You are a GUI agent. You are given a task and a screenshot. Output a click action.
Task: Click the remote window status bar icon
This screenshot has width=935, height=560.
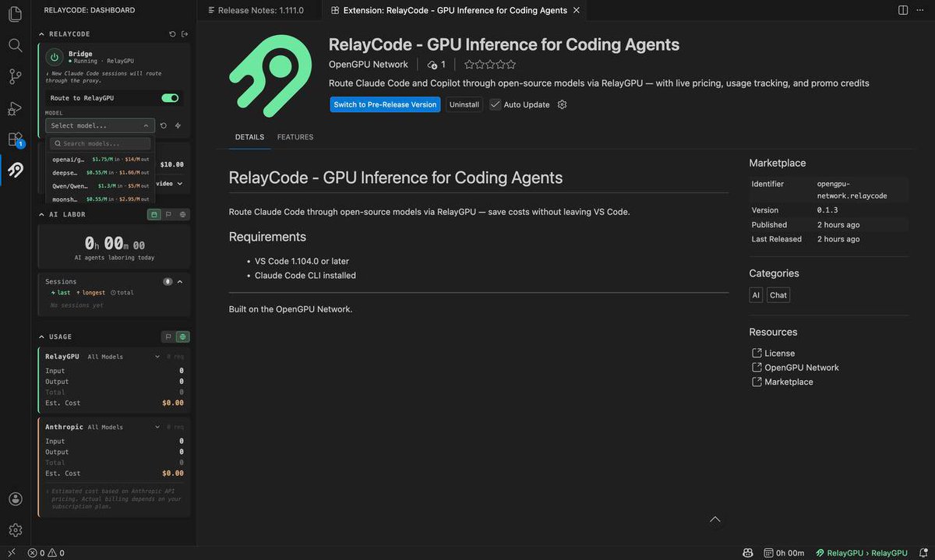coord(11,553)
